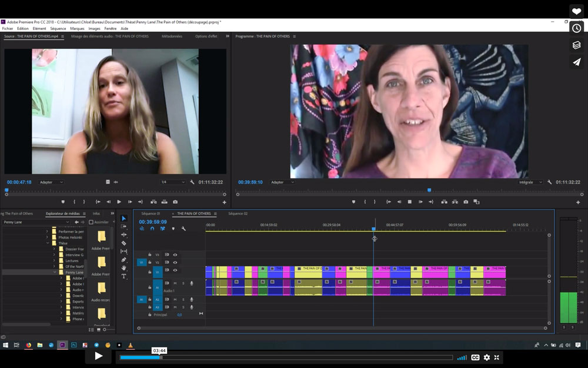Toggle V3 track output eye
The width and height of the screenshot is (588, 368).
pos(175,255)
